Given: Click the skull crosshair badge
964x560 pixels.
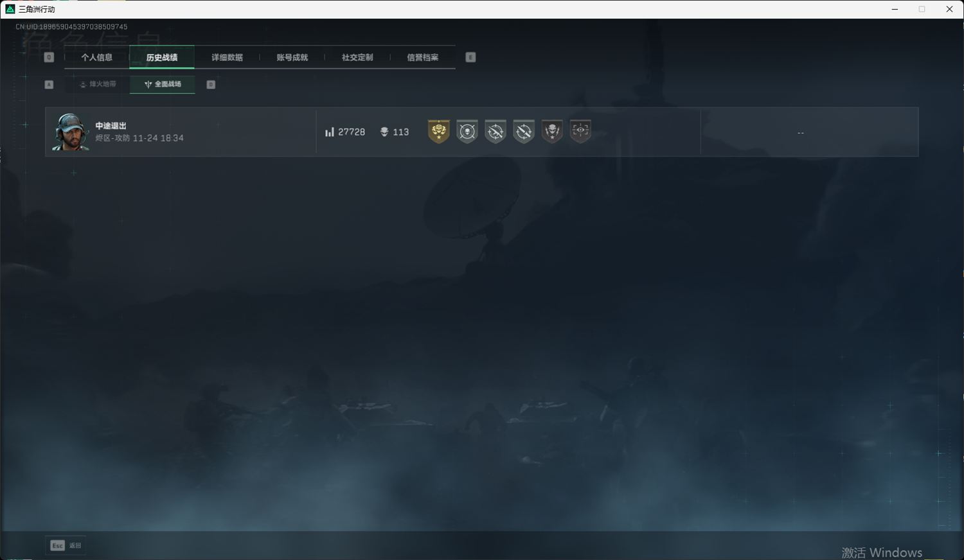Looking at the screenshot, I should tap(467, 131).
